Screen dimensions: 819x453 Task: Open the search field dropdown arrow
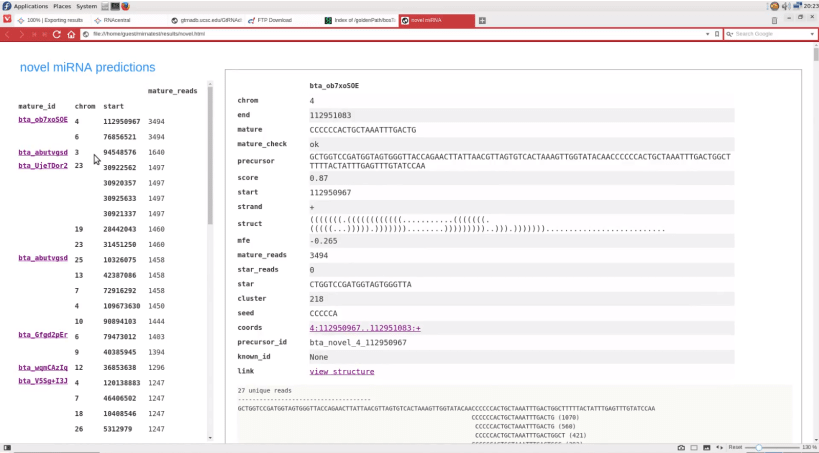pos(812,34)
